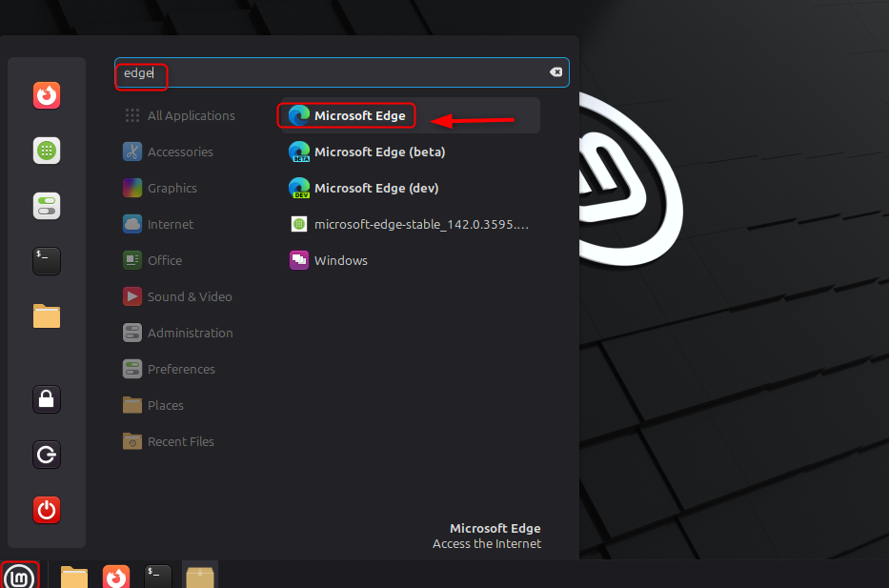Launch Firefox from the sidebar

pos(47,95)
